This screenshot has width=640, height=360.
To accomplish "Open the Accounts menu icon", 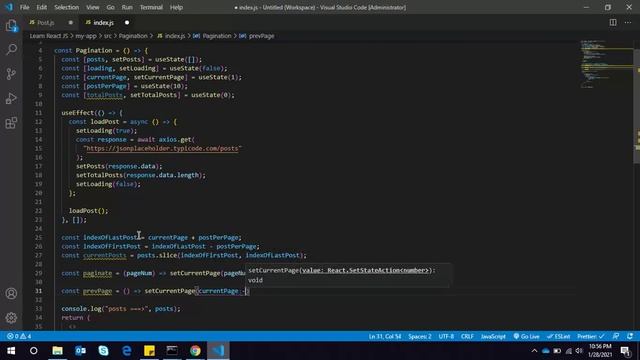I will click(11, 293).
